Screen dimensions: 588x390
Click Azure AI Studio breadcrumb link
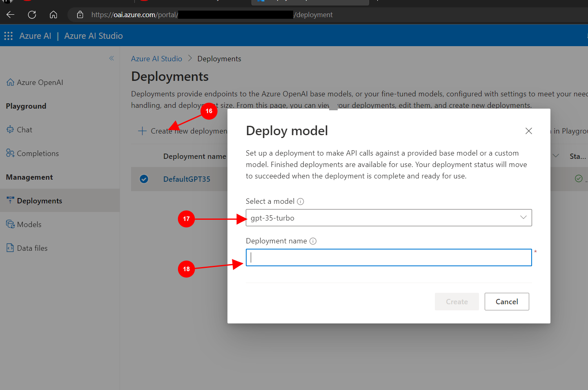[156, 59]
